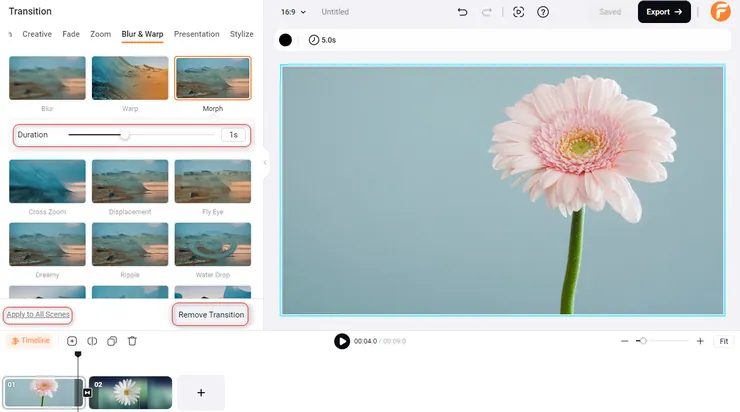Delete the scene with the trash icon

(x=132, y=341)
